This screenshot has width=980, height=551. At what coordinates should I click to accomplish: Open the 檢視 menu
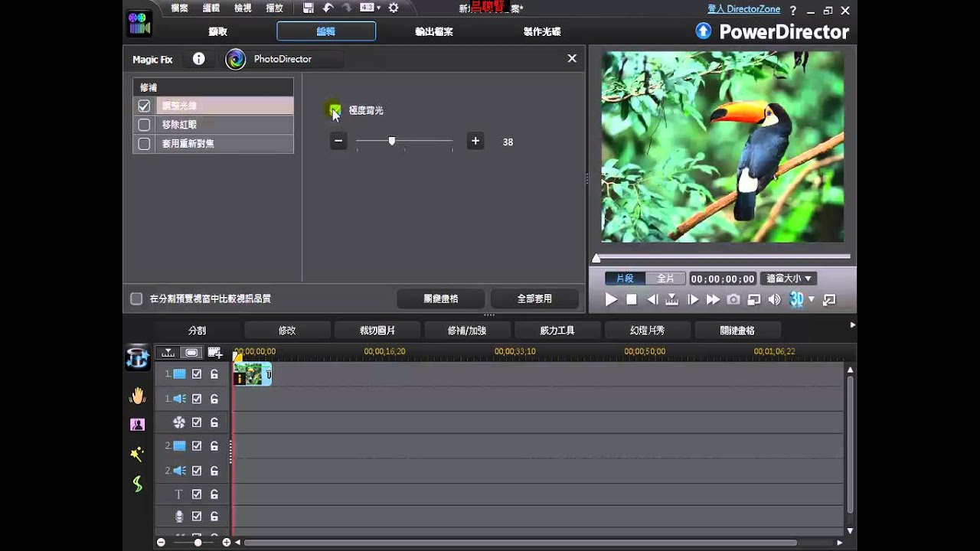[243, 8]
